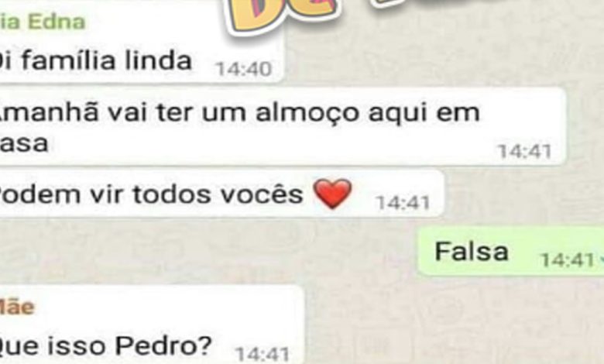The height and width of the screenshot is (364, 604).
Task: Click the red heart emoji
Action: tap(333, 194)
